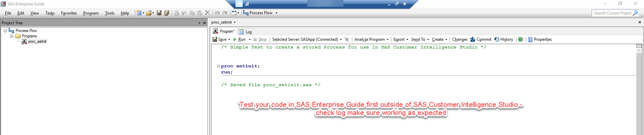Open the Process Flow dropdown arrow

coord(276,13)
